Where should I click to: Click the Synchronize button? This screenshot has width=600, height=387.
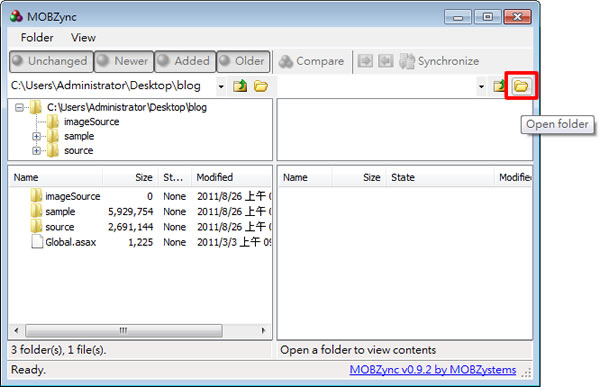click(x=439, y=61)
